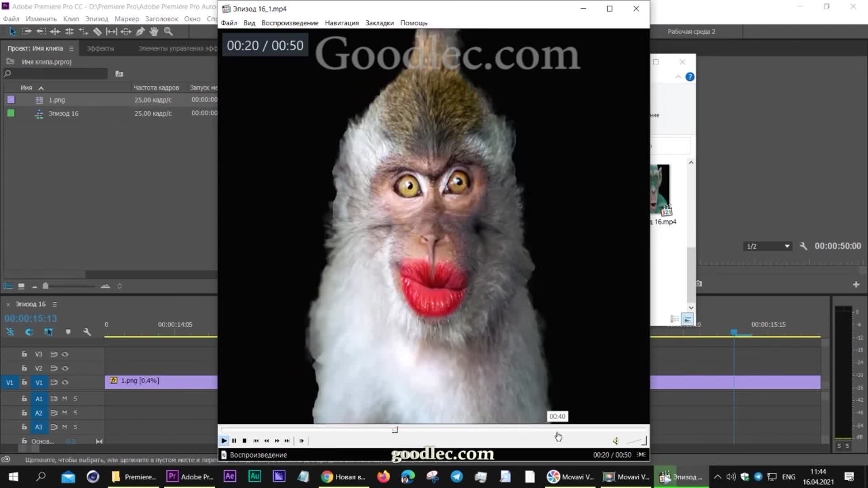Select the Rate Stretch tool

(83, 31)
